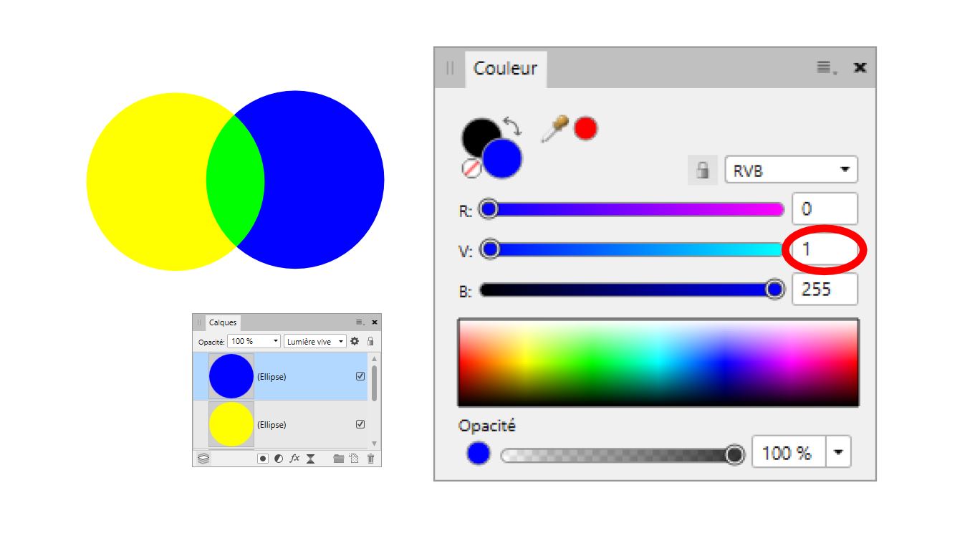Close the Calques panel
This screenshot has width=980, height=551.
pos(374,322)
